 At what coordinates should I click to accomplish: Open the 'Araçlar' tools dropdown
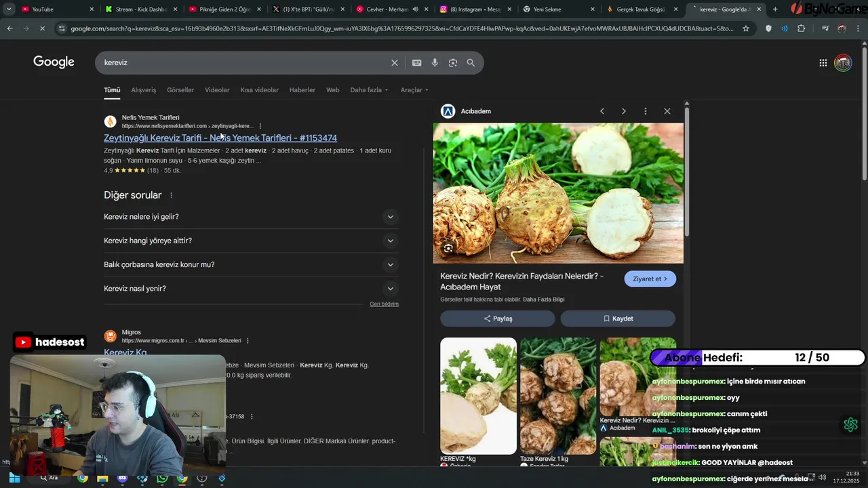414,90
